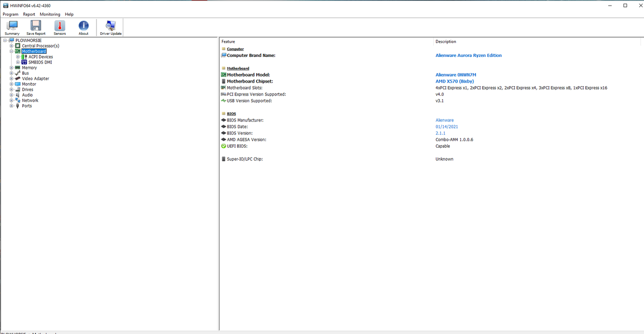Open the Monitoring menu
The width and height of the screenshot is (644, 334).
(50, 15)
